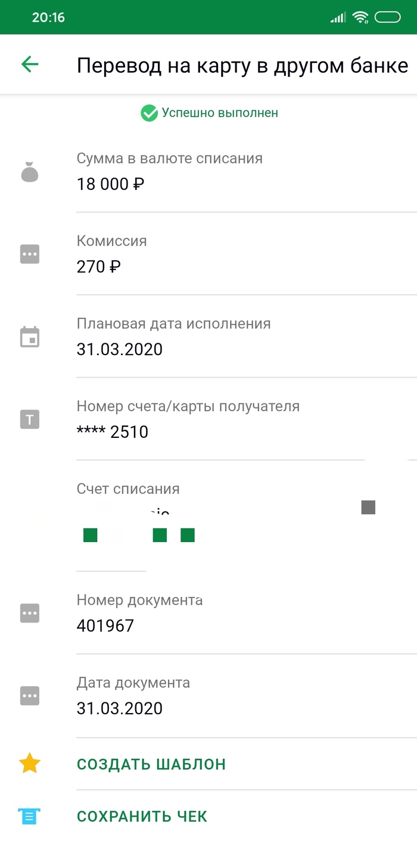Tap the green success checkmark icon
Screen dimensions: 417x868
149,113
